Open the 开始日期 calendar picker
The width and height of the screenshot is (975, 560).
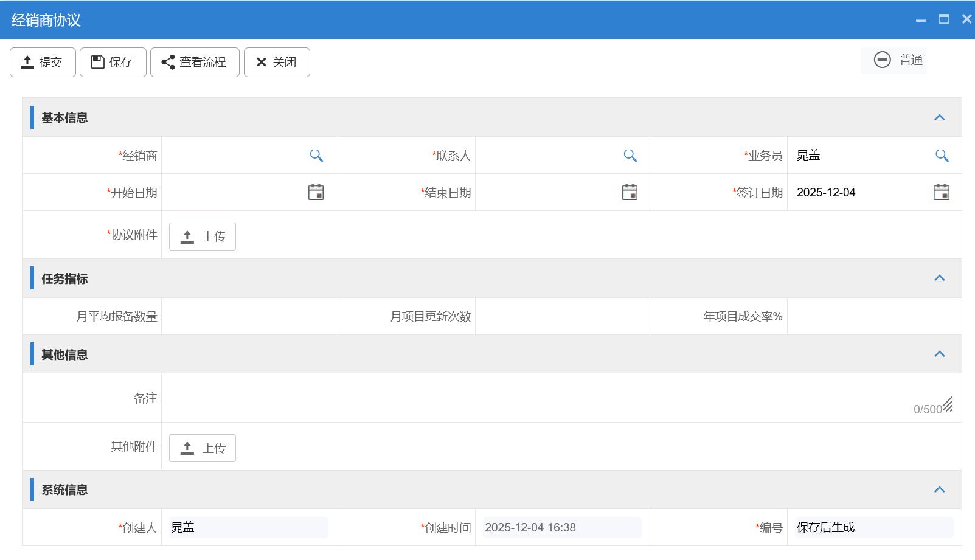point(316,193)
